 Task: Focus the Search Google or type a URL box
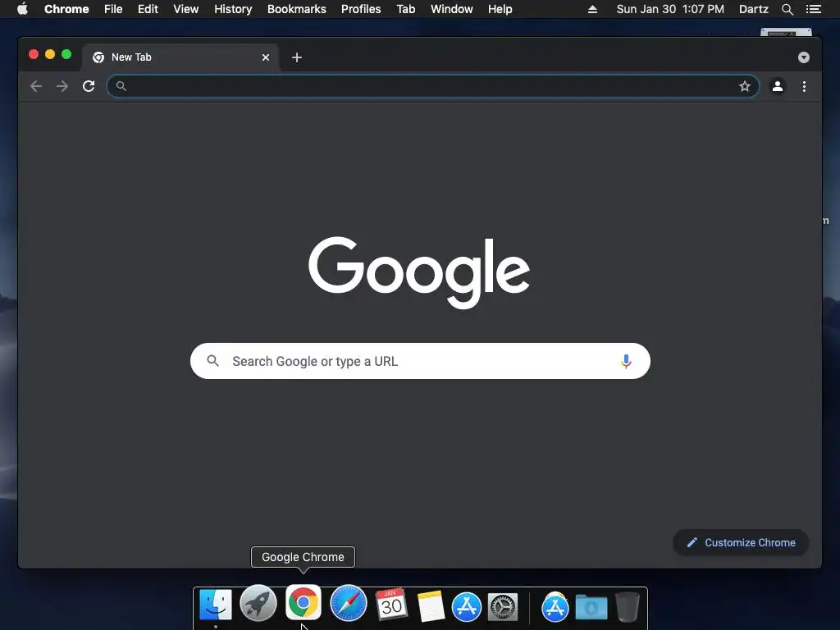point(420,361)
